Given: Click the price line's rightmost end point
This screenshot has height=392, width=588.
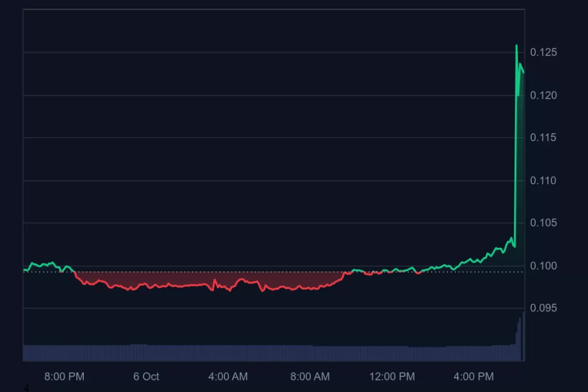Looking at the screenshot, I should point(524,72).
